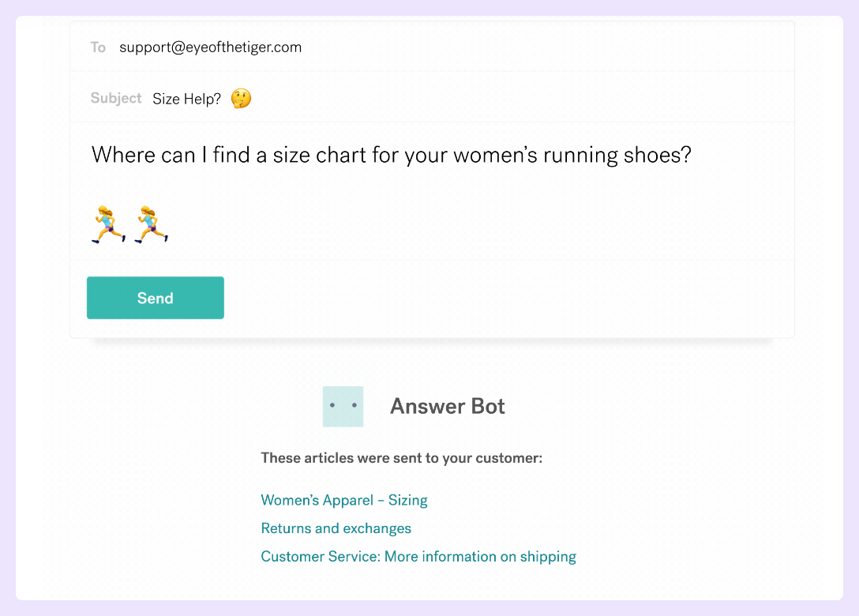Viewport: 859px width, 616px height.
Task: Open Customer Service shipping information link
Action: click(418, 557)
